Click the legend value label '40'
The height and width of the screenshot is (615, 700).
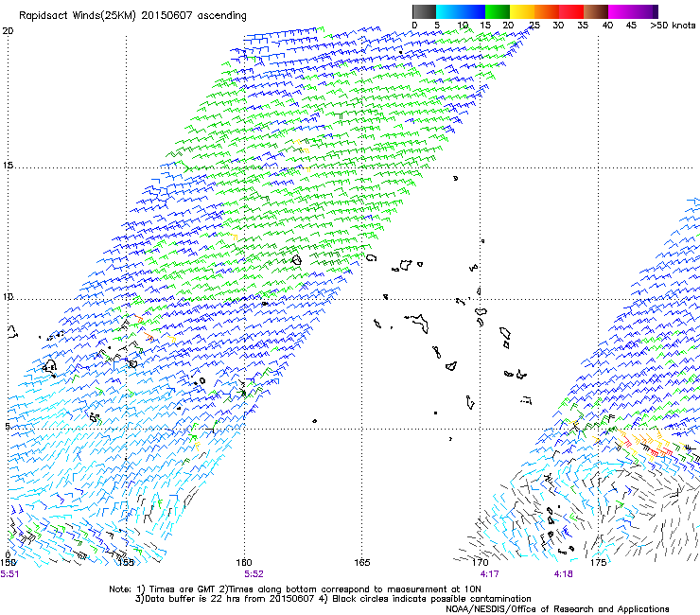click(607, 26)
